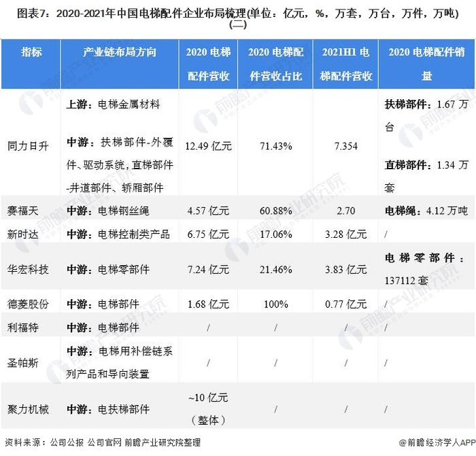Click the 6.75 亿元 cell

point(208,234)
